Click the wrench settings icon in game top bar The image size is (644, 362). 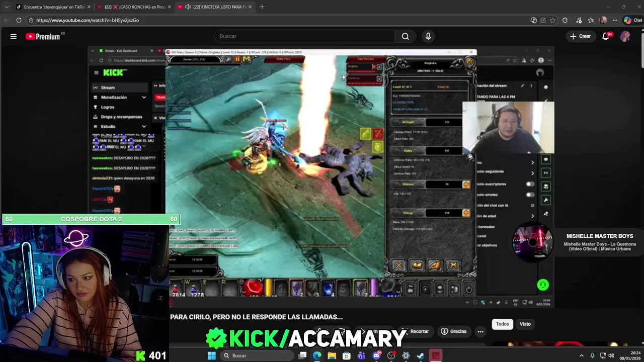(x=228, y=59)
